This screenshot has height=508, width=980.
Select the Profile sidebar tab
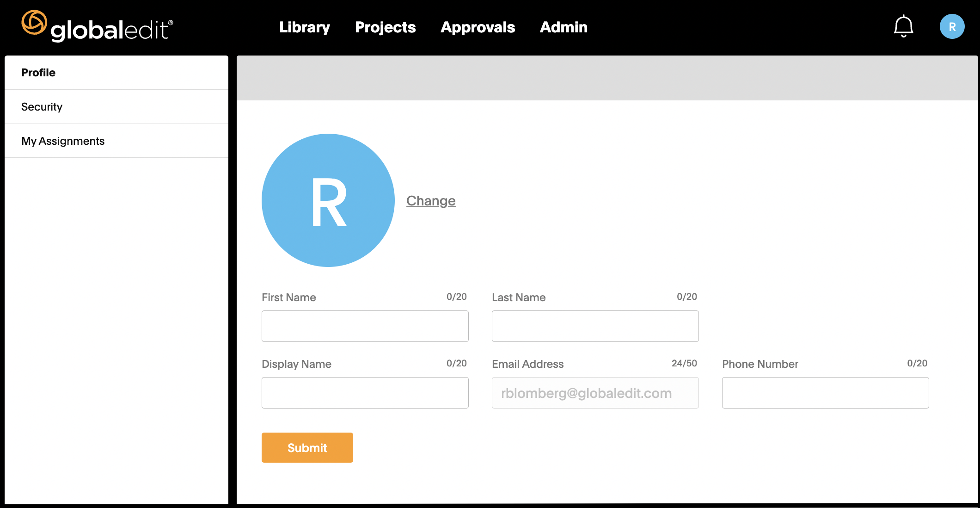(x=116, y=73)
